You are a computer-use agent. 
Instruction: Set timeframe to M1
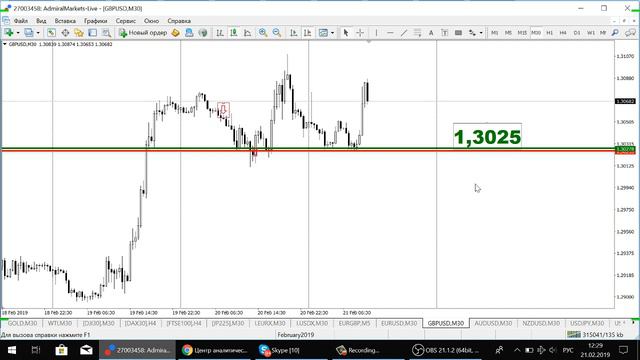[494, 33]
